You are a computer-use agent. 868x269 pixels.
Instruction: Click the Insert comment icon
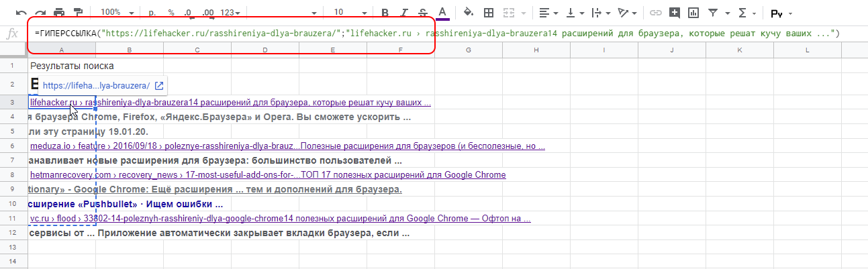pyautogui.click(x=675, y=13)
